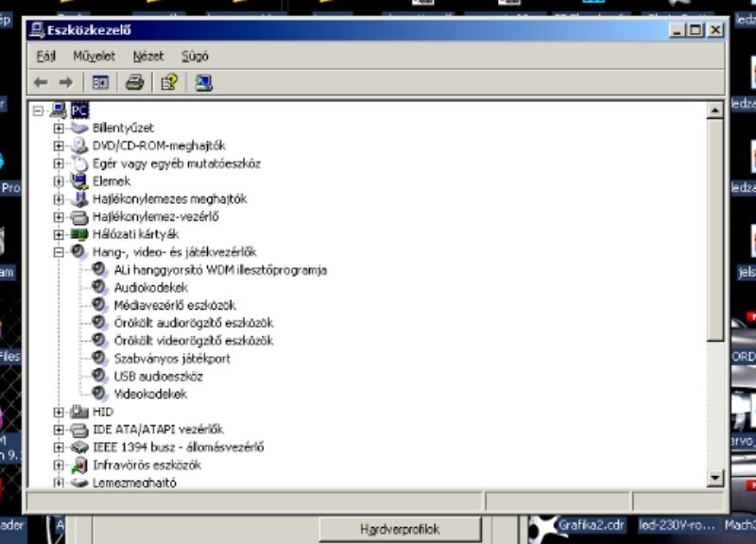
Task: Open the Művelet menu
Action: [x=94, y=57]
